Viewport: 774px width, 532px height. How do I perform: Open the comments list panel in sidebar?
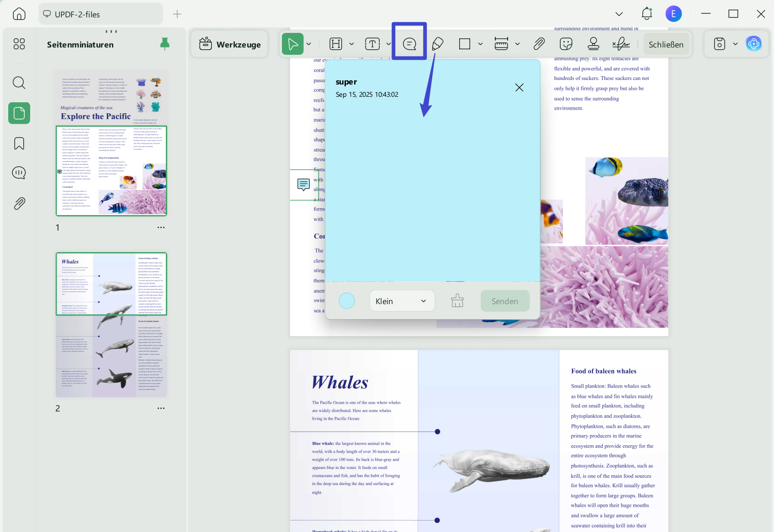pyautogui.click(x=19, y=173)
